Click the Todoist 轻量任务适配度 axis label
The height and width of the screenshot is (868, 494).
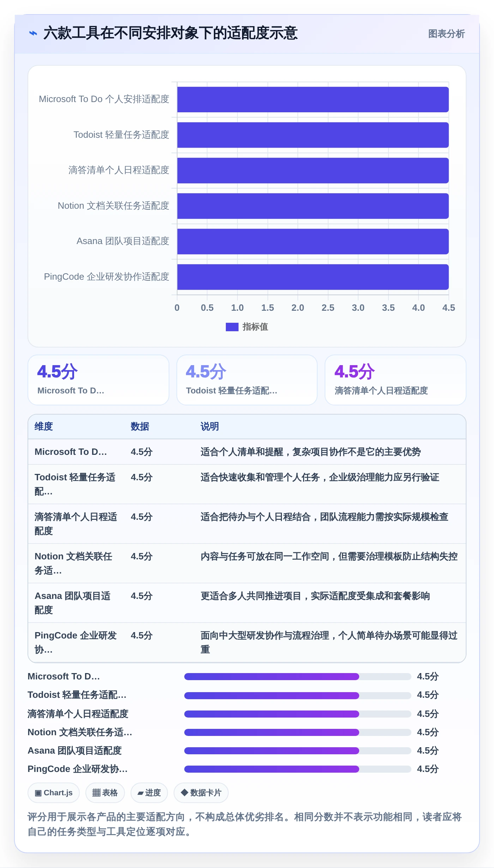click(121, 135)
